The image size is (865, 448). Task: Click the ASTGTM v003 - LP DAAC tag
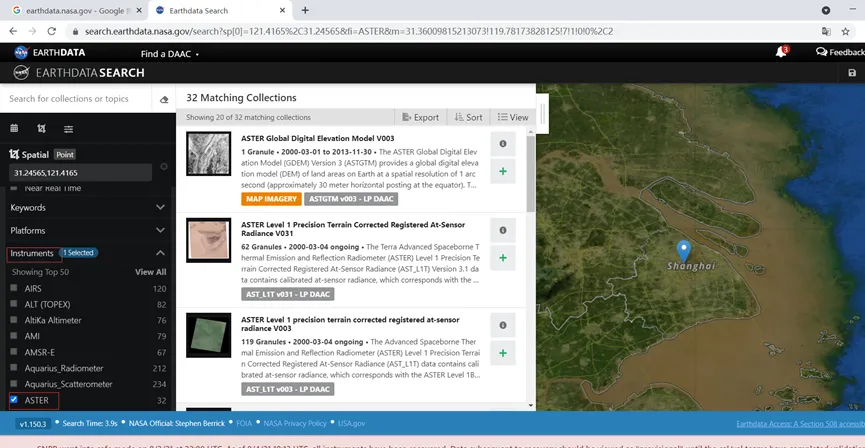point(351,199)
